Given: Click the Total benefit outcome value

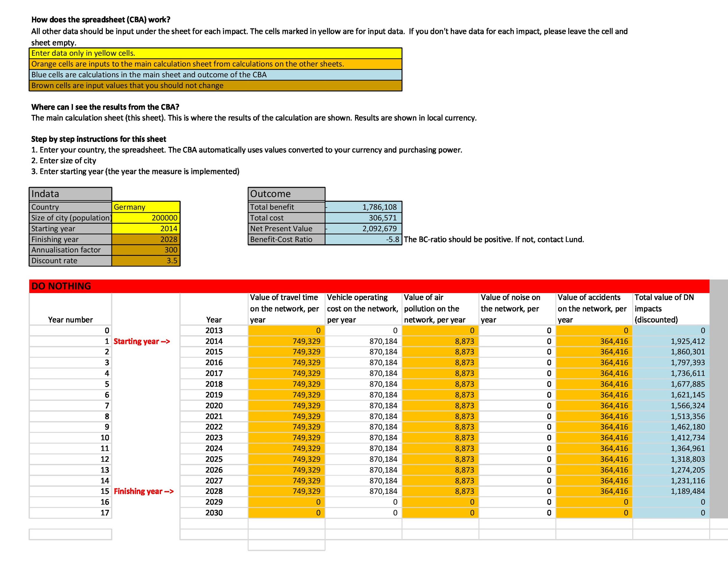Looking at the screenshot, I should [x=363, y=207].
